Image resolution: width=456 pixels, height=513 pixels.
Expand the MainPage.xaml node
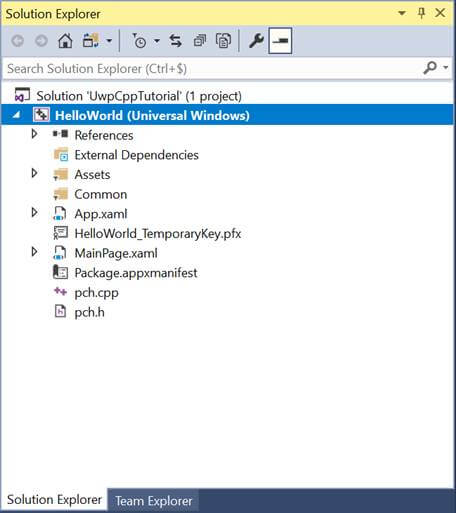[x=34, y=252]
